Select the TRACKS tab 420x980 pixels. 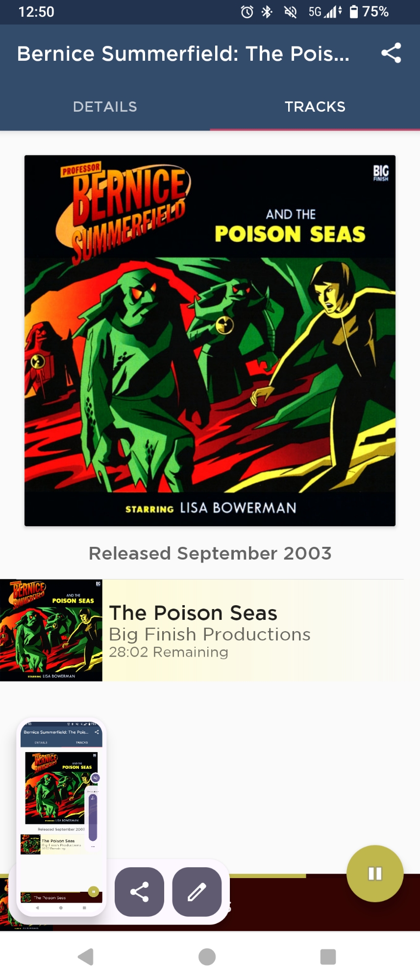pos(315,107)
